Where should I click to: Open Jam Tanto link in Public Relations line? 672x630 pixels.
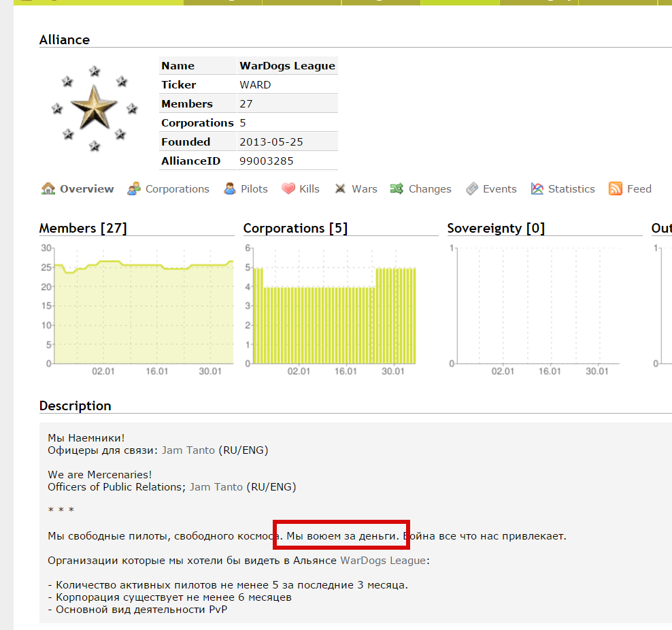coord(216,487)
